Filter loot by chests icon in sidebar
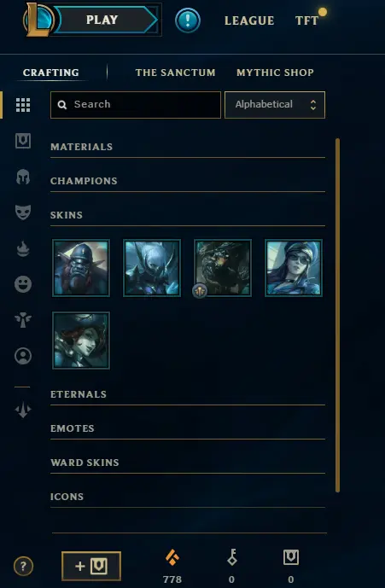Screen dimensions: 385x588 23,141
